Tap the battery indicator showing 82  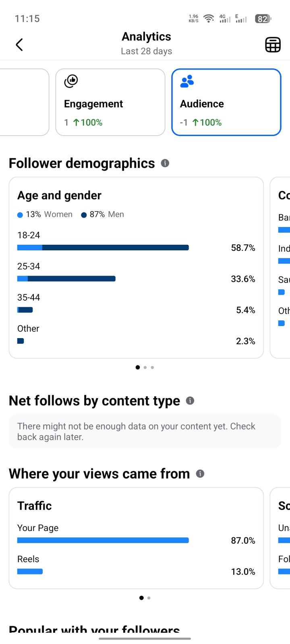pos(263,19)
